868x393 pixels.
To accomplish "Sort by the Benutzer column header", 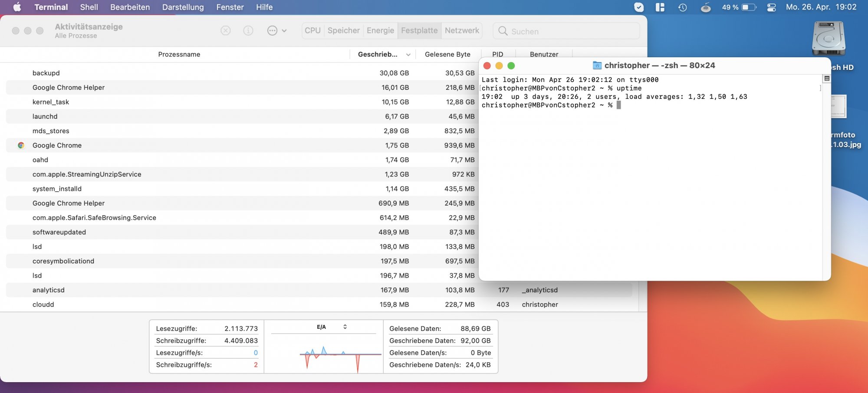I will (544, 54).
